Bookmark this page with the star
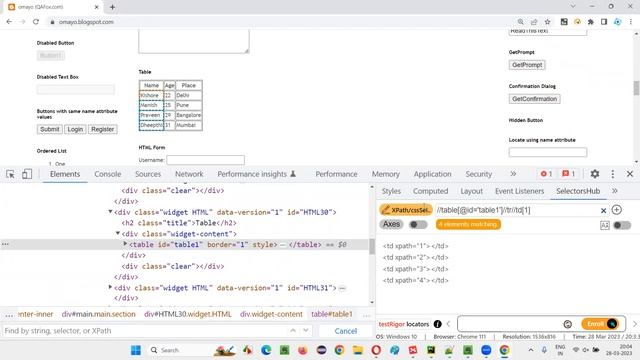Image resolution: width=640 pixels, height=360 pixels. coord(547,22)
